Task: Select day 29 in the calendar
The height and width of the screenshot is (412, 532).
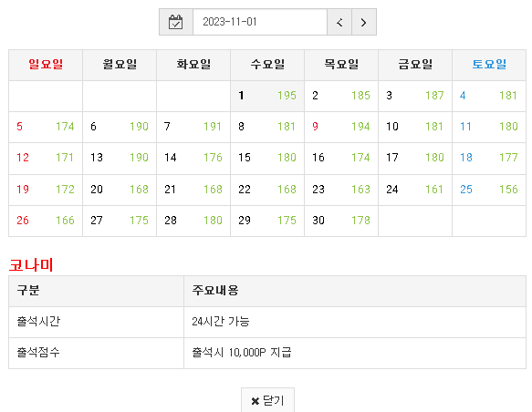Action: (x=245, y=221)
